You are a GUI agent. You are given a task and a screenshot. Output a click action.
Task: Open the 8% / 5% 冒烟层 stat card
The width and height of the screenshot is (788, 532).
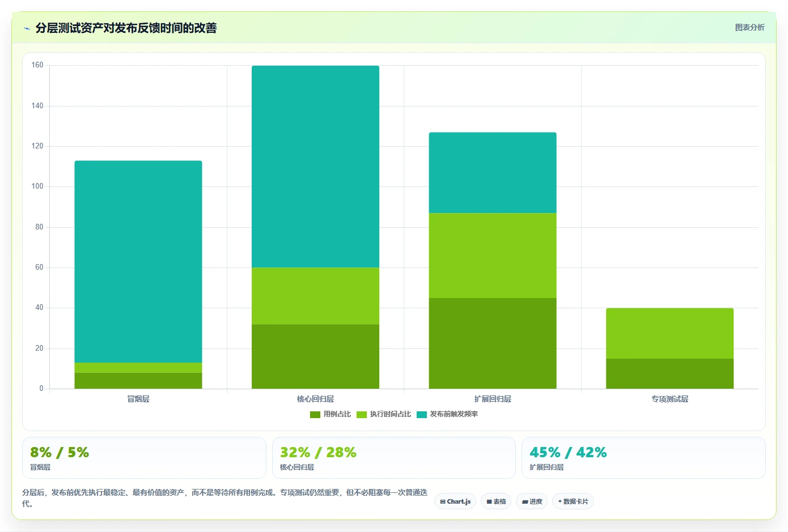click(x=144, y=458)
